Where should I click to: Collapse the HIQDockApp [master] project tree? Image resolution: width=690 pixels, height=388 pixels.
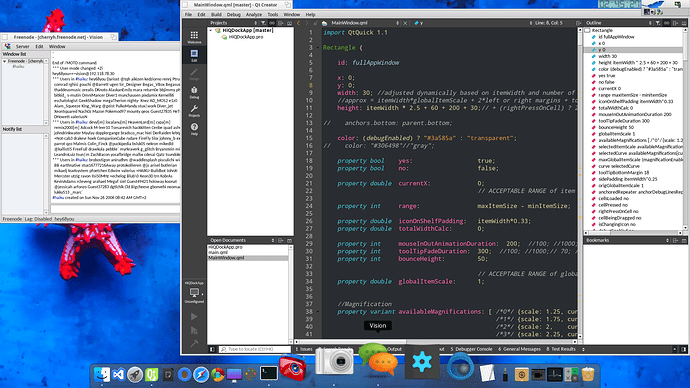pos(211,30)
